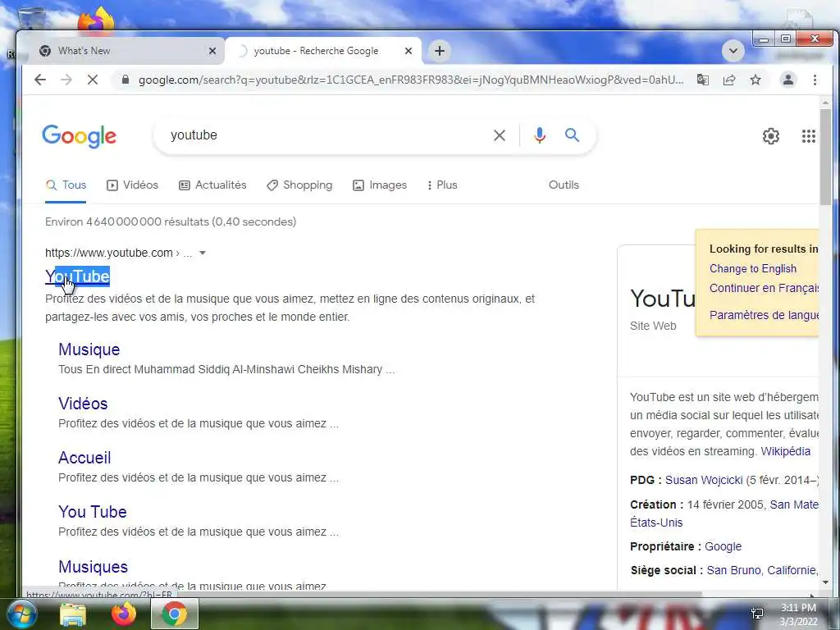840x630 pixels.
Task: Start voice search with microphone icon
Action: tap(540, 135)
